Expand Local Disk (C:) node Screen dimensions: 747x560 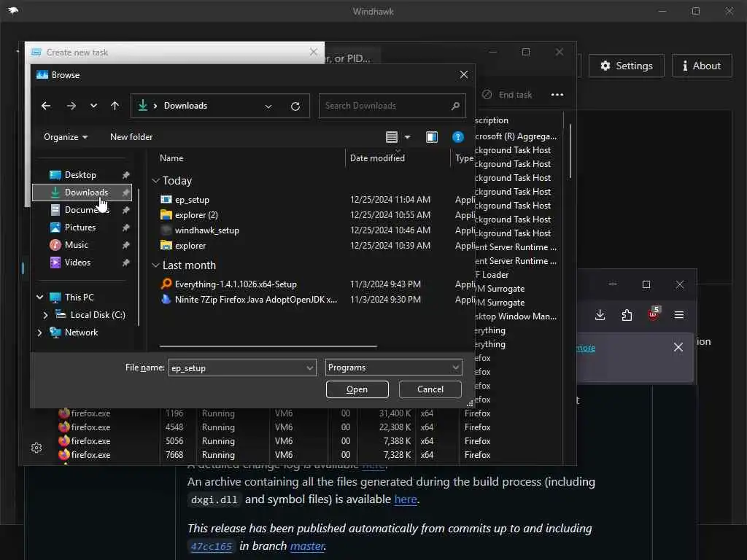tap(45, 315)
